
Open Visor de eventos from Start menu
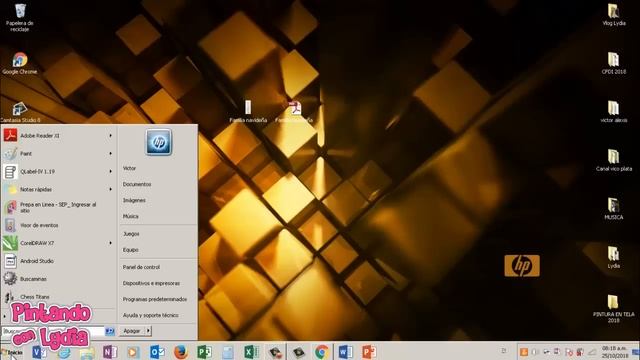[x=59, y=225]
